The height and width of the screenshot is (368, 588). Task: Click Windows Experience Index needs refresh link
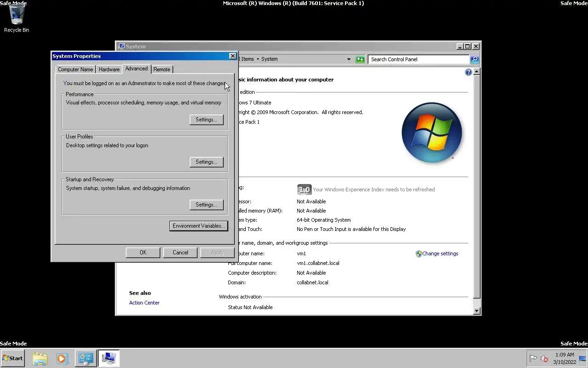(x=373, y=190)
